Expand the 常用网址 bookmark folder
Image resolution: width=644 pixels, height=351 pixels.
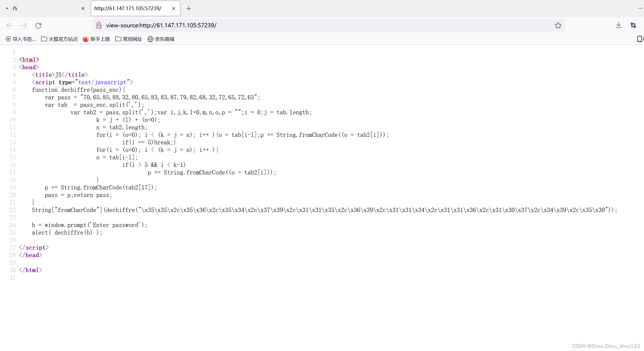pyautogui.click(x=128, y=39)
